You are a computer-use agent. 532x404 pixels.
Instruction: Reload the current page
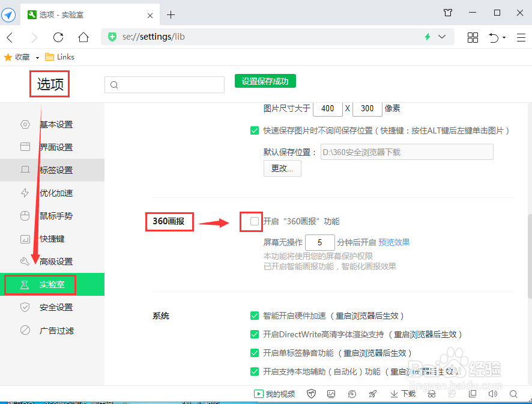click(58, 37)
